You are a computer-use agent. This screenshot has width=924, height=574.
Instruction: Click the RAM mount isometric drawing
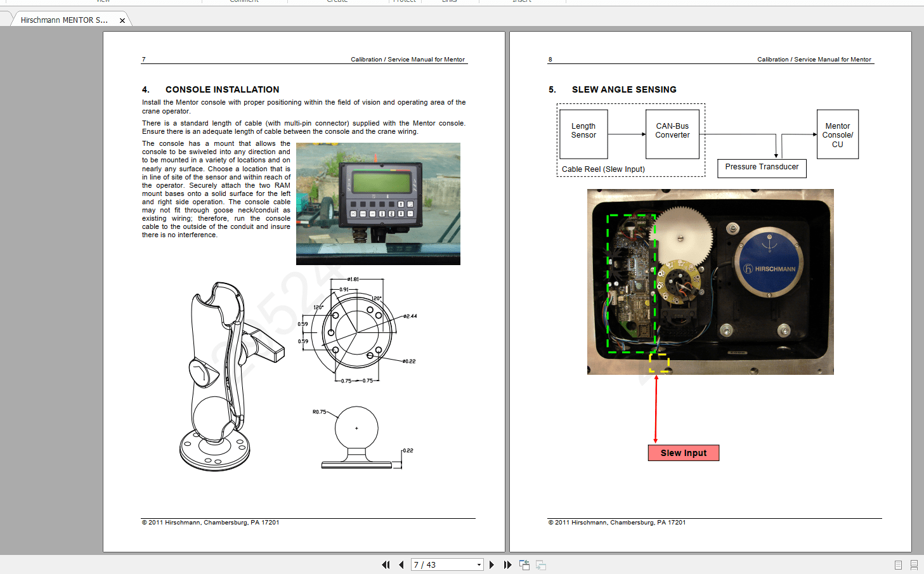tap(232, 377)
